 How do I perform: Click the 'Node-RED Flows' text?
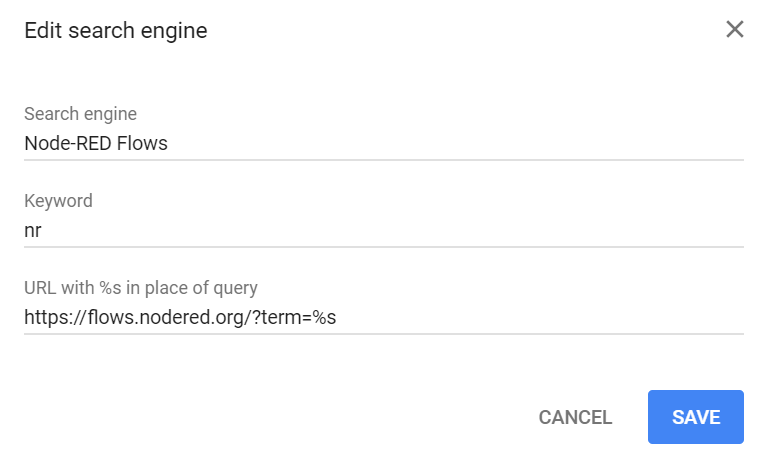[x=96, y=143]
